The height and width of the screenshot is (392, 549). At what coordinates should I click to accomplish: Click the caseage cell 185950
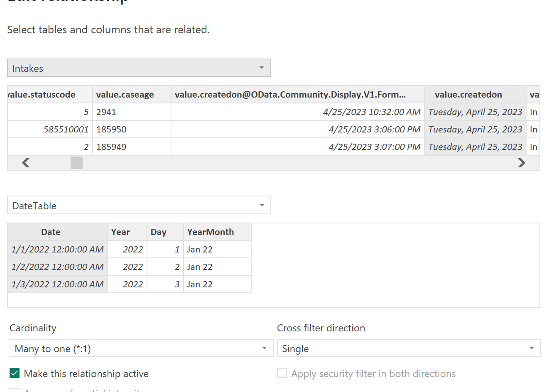[x=132, y=130]
